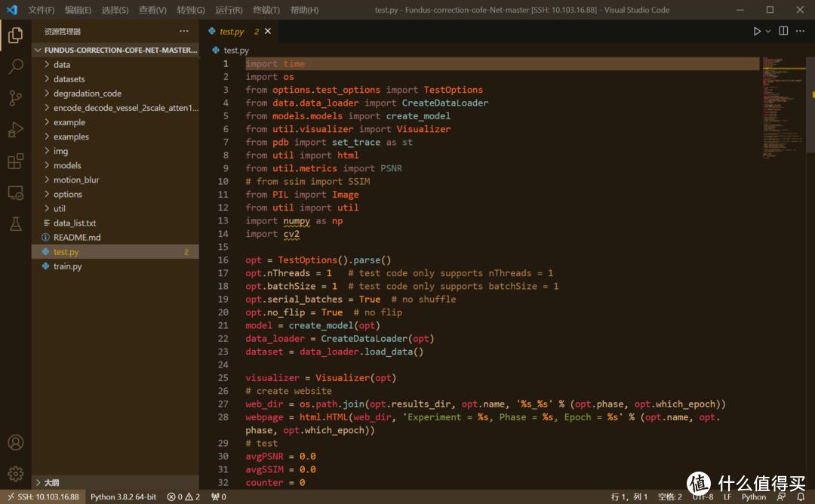Click the split editor icon

tap(783, 32)
